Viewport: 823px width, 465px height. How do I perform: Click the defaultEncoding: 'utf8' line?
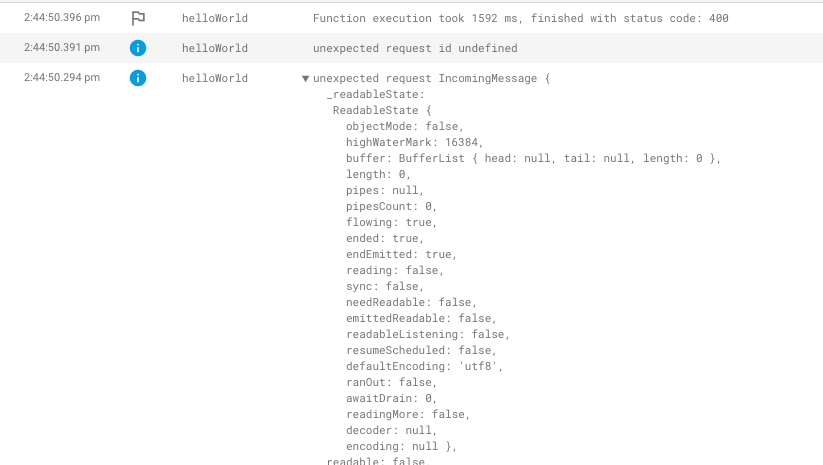point(424,366)
